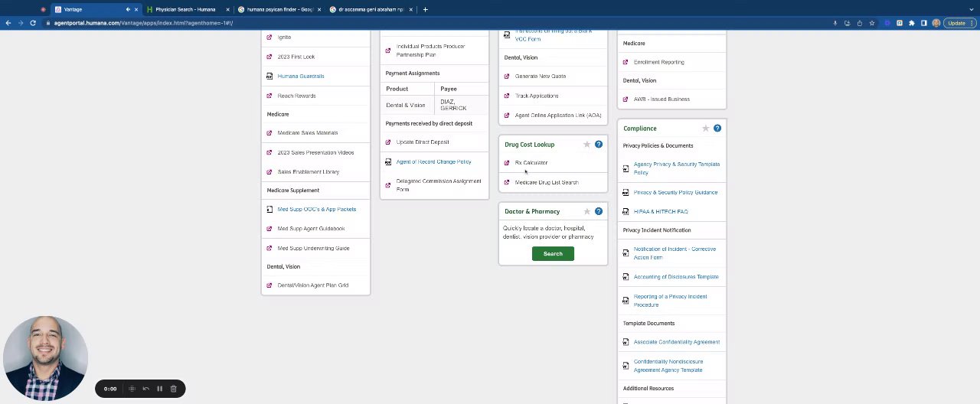
Task: Open Delegated Commission Assignment Form
Action: pyautogui.click(x=439, y=185)
